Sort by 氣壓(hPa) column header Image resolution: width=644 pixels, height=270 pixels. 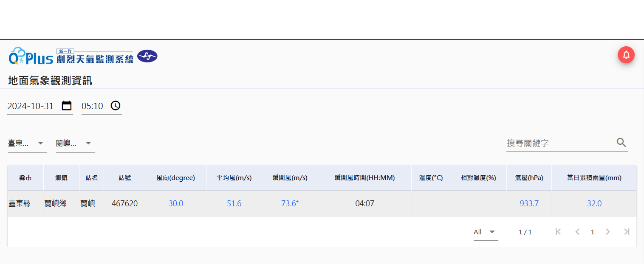pos(529,178)
